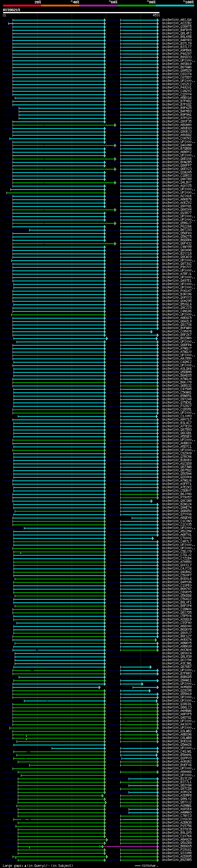Select hit label UniRef100_A8UEQ3
This screenshot has height=868, width=197.
coord(176,128)
